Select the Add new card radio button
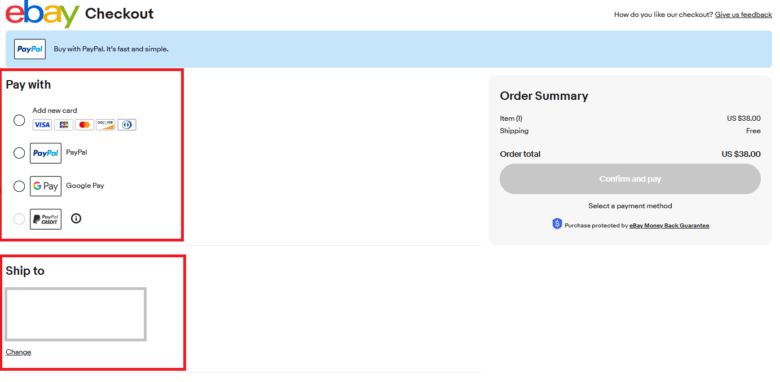 [x=19, y=120]
